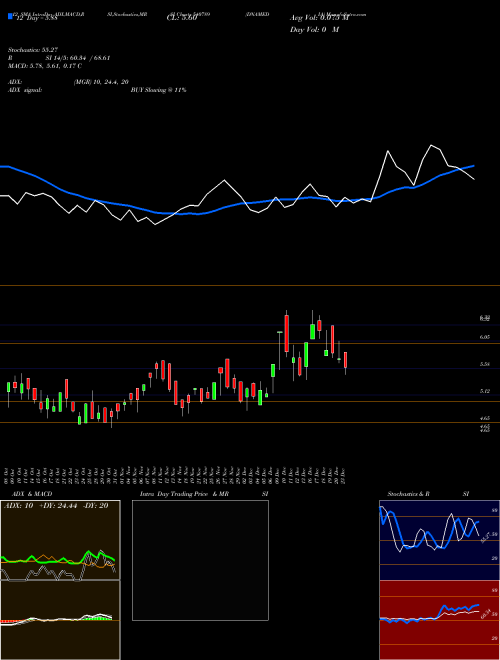Click the 6.05 price level label
Image resolution: width=500 pixels, height=660 pixels.
click(x=484, y=337)
